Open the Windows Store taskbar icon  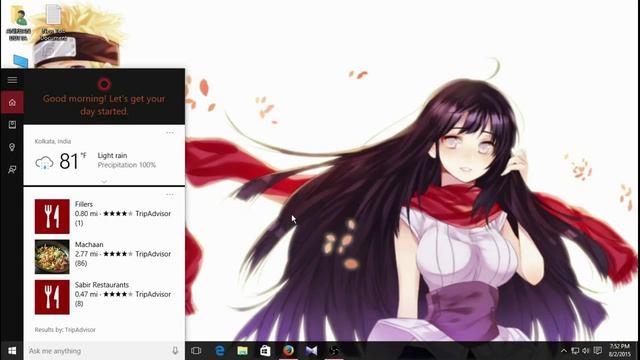point(265,351)
